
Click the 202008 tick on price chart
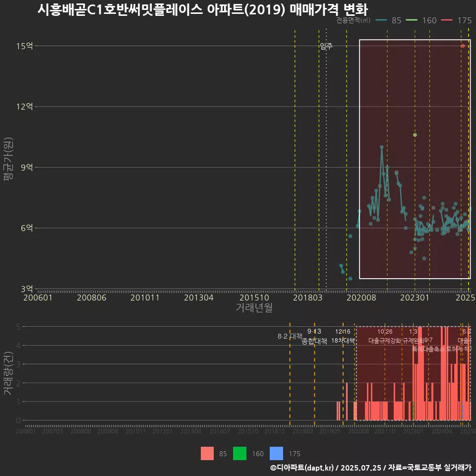point(361,297)
